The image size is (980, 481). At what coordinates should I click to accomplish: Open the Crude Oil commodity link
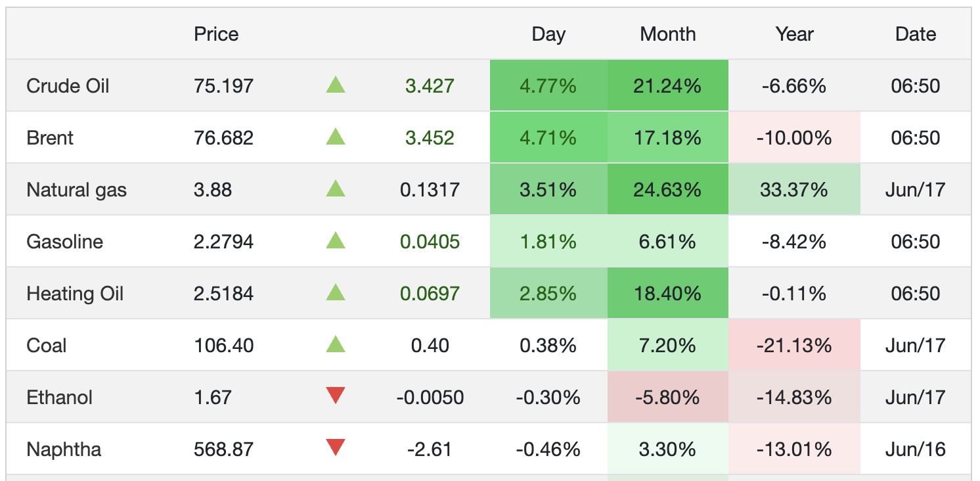(x=68, y=86)
